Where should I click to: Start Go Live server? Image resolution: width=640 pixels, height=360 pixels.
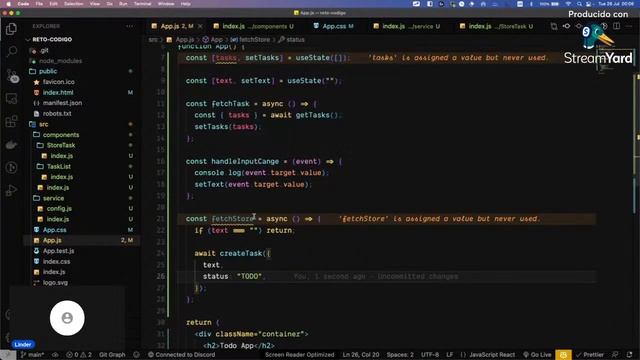click(x=537, y=355)
